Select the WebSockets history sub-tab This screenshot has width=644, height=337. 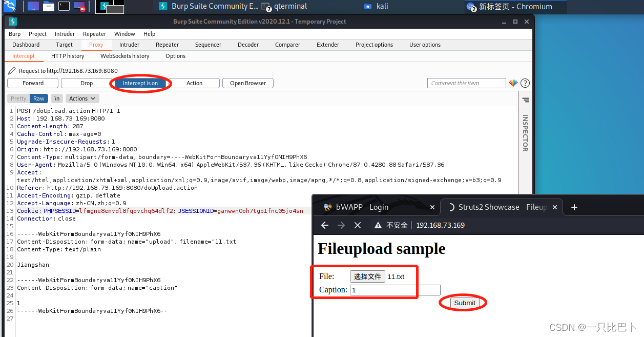124,56
